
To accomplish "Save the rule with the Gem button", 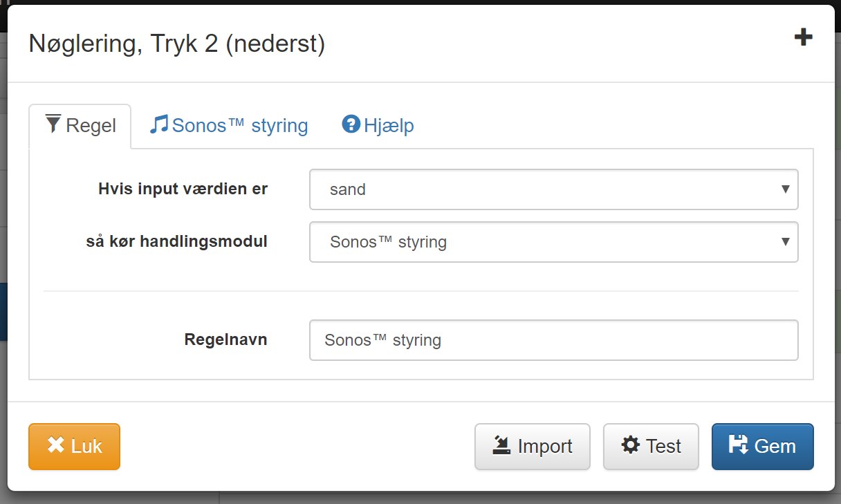I will [x=762, y=447].
